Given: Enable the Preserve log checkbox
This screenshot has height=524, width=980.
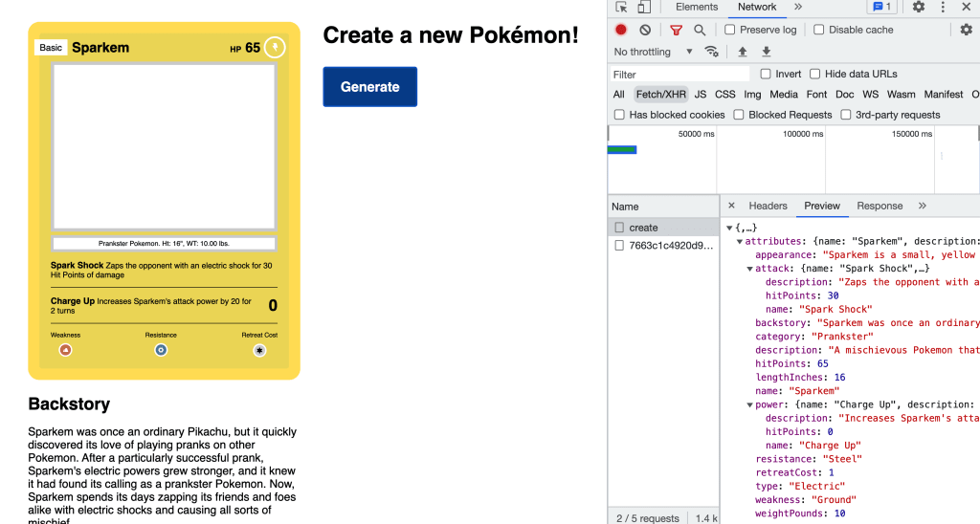Looking at the screenshot, I should [x=729, y=30].
